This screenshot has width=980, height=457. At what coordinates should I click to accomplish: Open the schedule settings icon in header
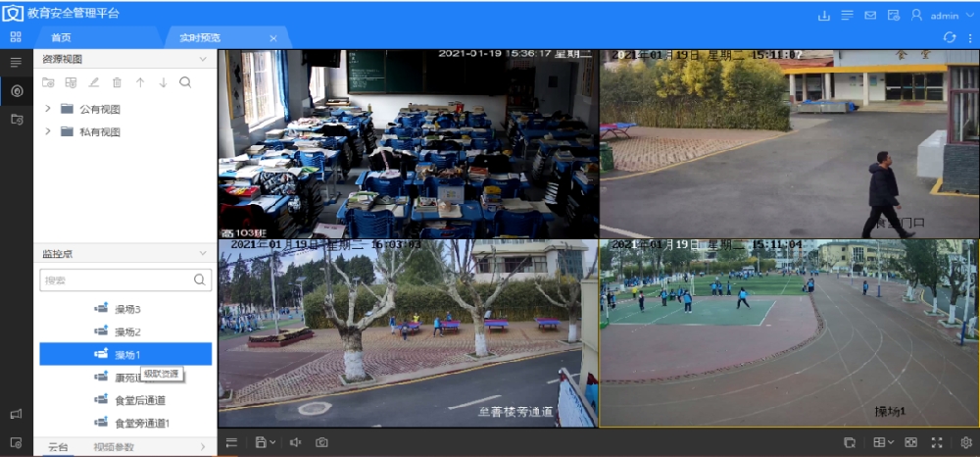pyautogui.click(x=893, y=15)
